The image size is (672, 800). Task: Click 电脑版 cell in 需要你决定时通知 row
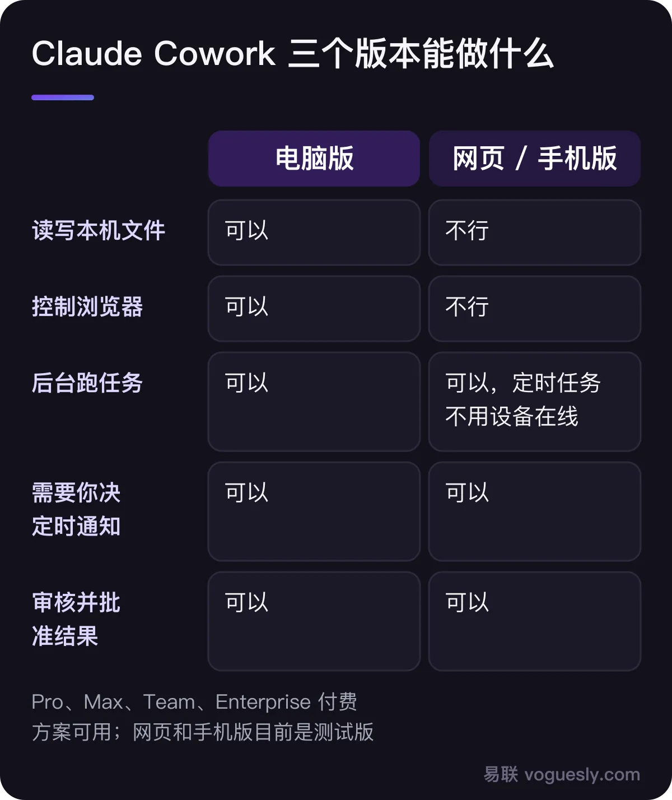click(x=314, y=511)
